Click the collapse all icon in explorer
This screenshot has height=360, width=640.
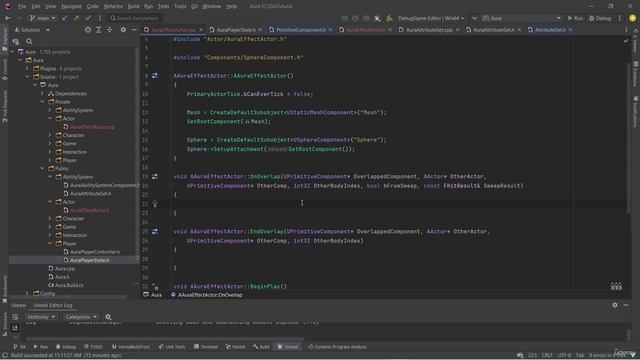[x=110, y=30]
